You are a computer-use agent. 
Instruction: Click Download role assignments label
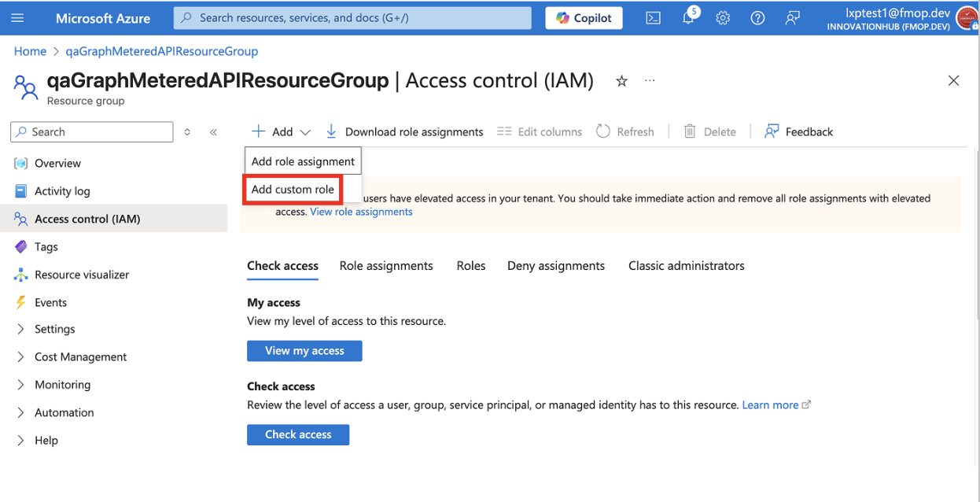tap(414, 132)
